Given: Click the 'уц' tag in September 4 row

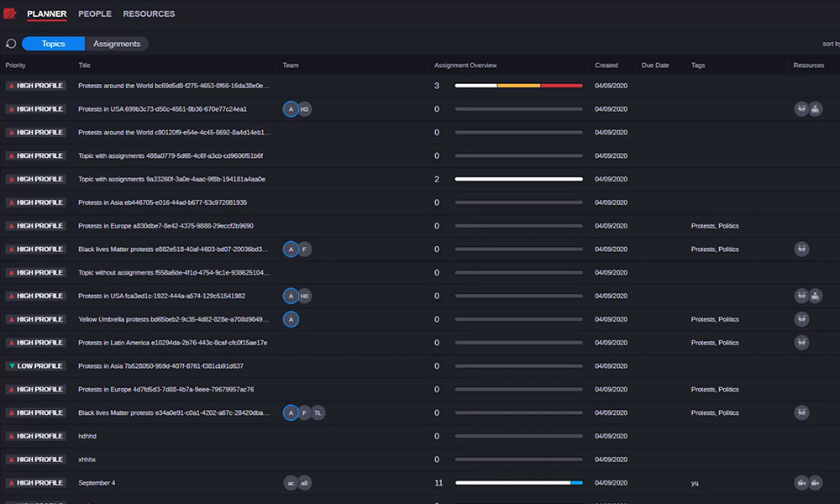Looking at the screenshot, I should [x=695, y=483].
